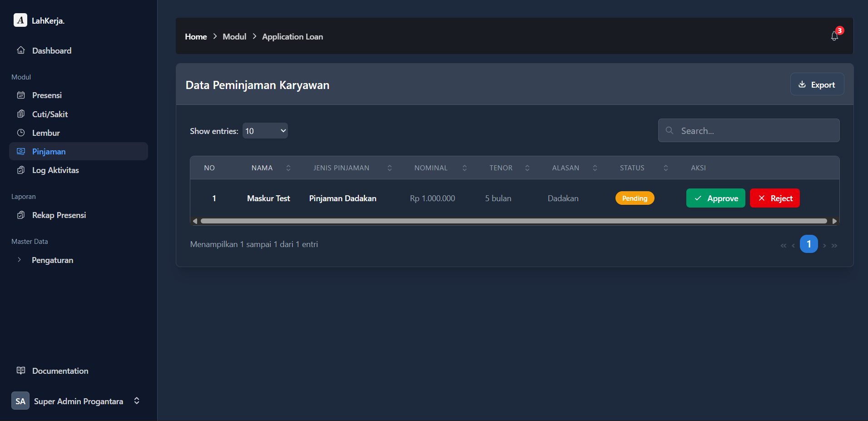Navigate to Home via the breadcrumb
The height and width of the screenshot is (421, 868).
click(x=195, y=36)
